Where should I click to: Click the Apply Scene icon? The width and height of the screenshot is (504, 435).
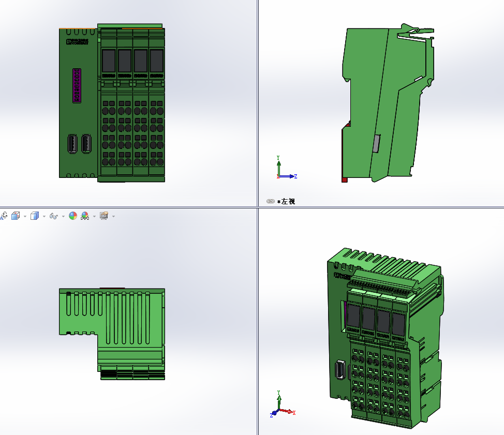[x=85, y=216]
